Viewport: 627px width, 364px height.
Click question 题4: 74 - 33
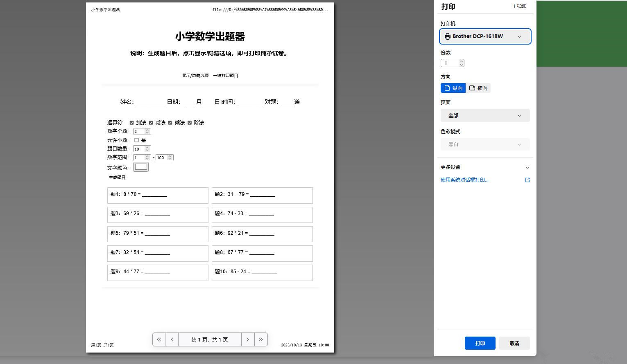point(262,215)
